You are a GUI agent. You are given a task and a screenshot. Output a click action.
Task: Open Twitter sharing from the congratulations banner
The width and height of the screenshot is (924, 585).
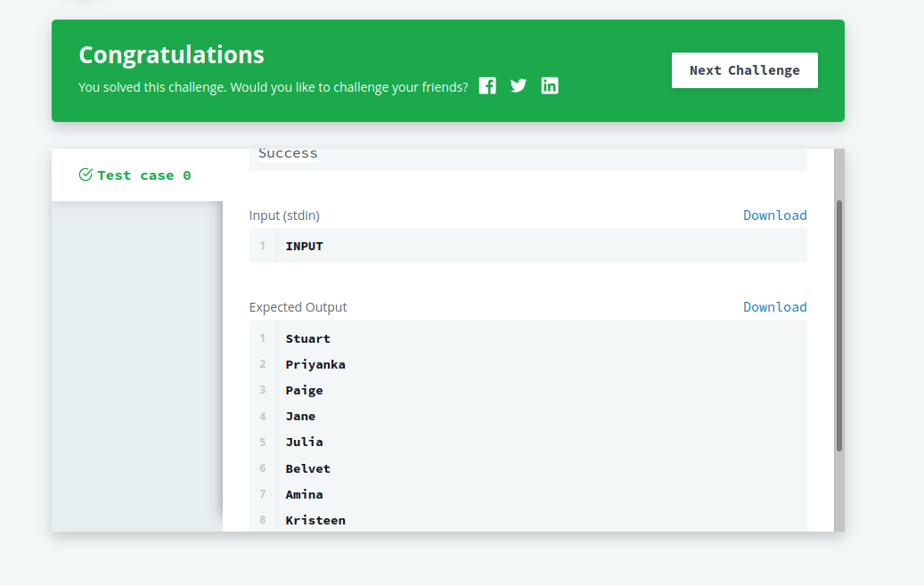pyautogui.click(x=519, y=85)
